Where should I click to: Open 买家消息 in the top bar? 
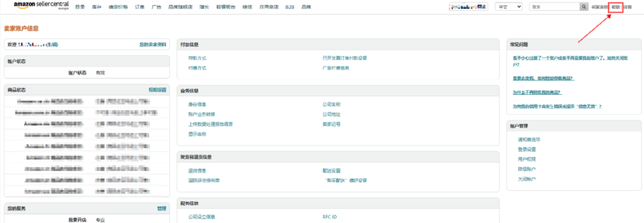pyautogui.click(x=599, y=7)
